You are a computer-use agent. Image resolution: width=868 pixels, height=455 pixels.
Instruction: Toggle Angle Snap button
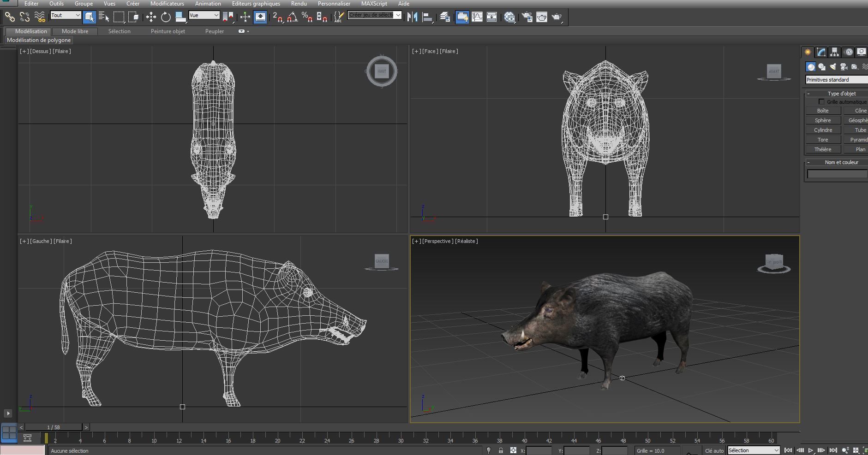(x=292, y=17)
